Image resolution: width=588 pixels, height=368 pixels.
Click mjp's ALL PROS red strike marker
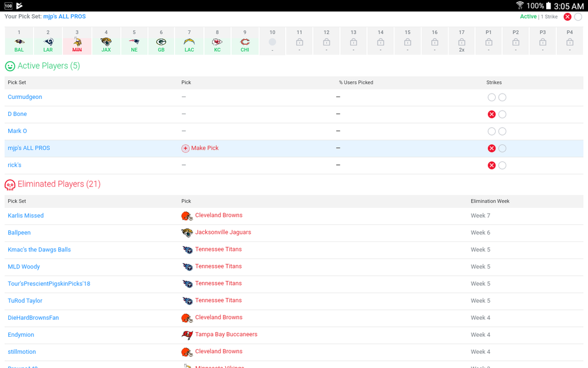492,148
